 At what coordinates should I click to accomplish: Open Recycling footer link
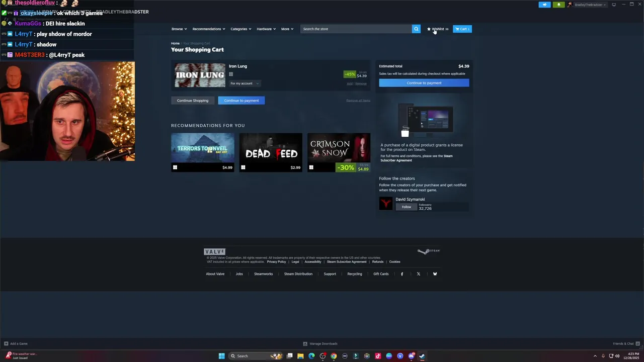pos(355,274)
